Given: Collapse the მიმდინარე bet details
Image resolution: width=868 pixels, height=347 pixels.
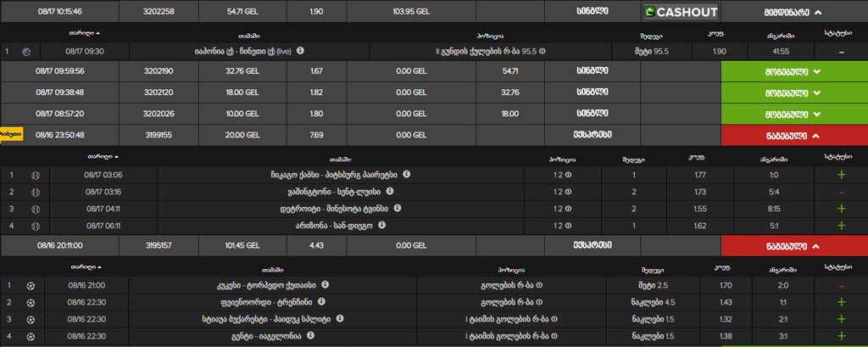Looking at the screenshot, I should click(x=794, y=12).
